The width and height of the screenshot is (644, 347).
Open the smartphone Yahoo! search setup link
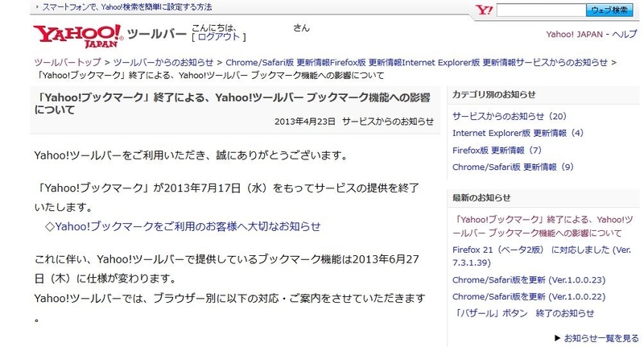point(127,7)
